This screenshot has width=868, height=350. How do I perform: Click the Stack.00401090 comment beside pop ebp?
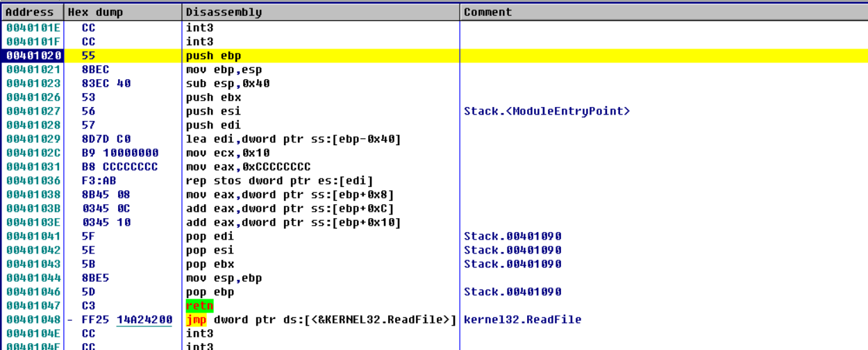[512, 292]
